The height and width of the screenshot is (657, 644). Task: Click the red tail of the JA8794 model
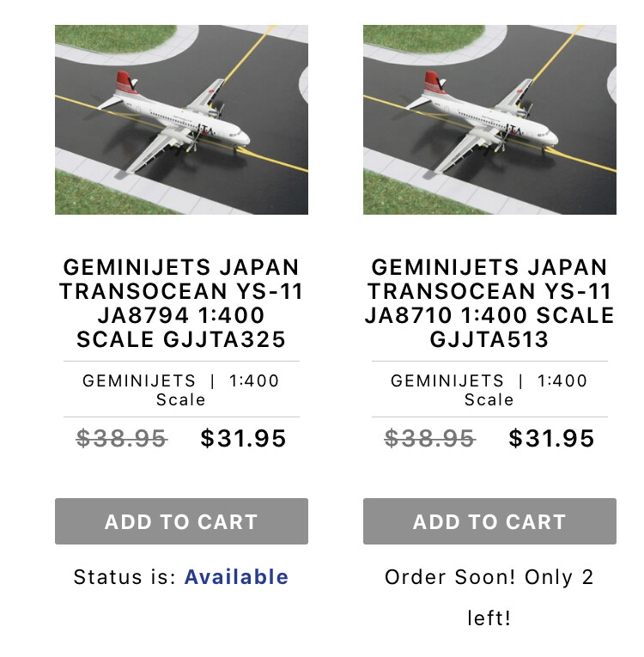click(127, 82)
